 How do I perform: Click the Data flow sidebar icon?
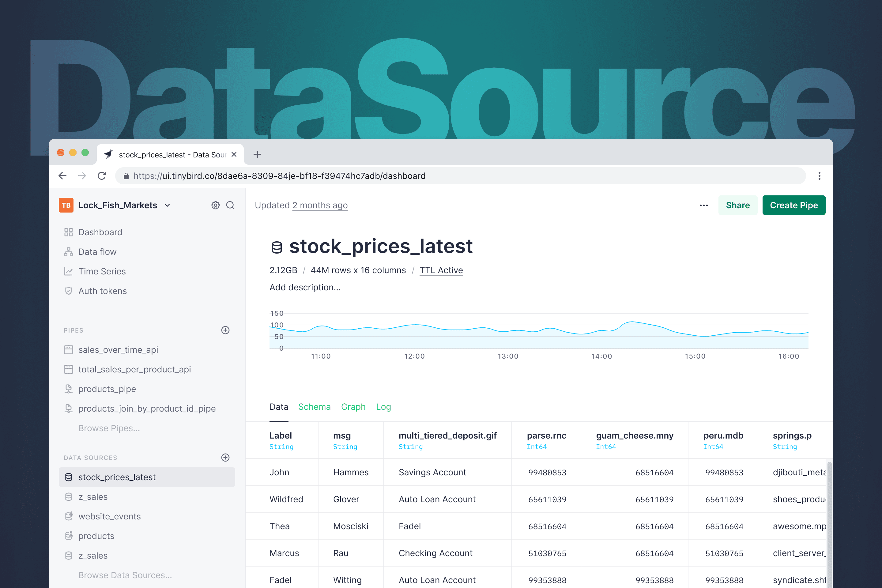click(68, 252)
